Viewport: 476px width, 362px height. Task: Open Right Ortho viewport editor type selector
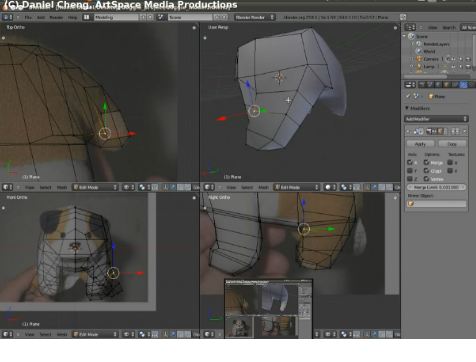click(209, 334)
